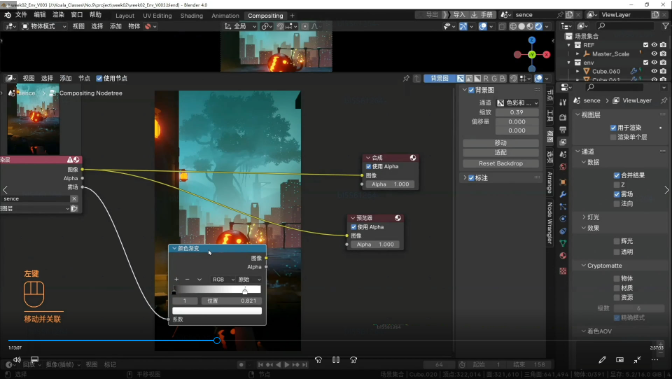This screenshot has width=672, height=379.
Task: Open the Scene properties tab icon
Action: (563, 154)
